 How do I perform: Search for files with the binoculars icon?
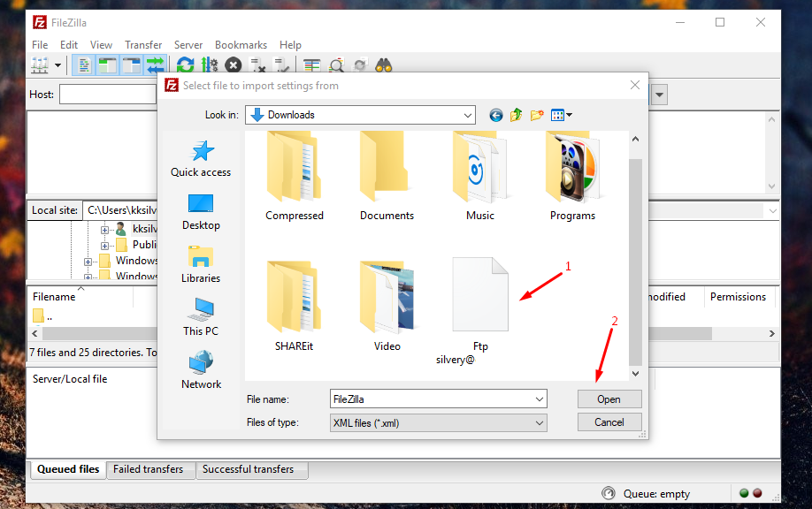click(x=384, y=65)
